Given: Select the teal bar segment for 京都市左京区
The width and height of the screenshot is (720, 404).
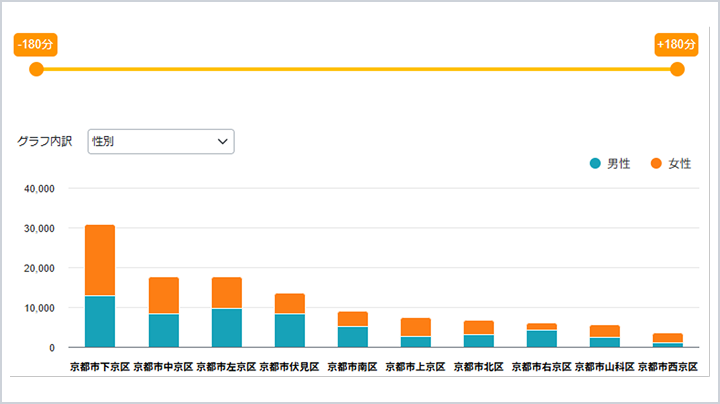Looking at the screenshot, I should point(227,327).
